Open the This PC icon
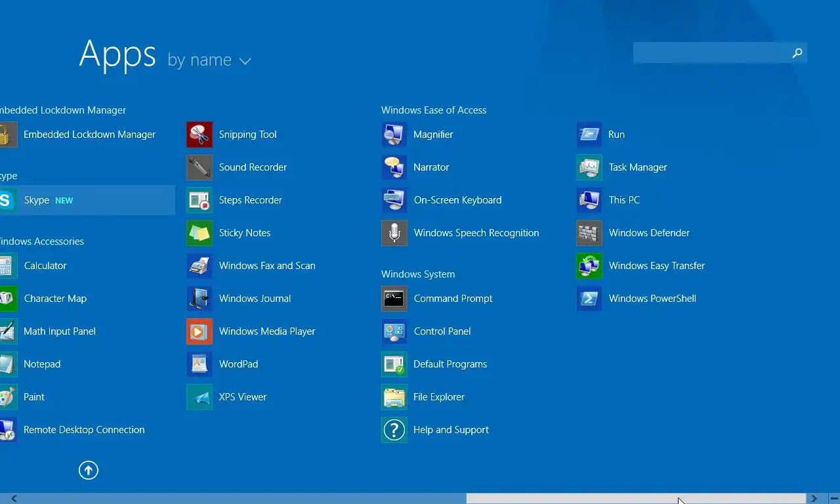 click(589, 200)
